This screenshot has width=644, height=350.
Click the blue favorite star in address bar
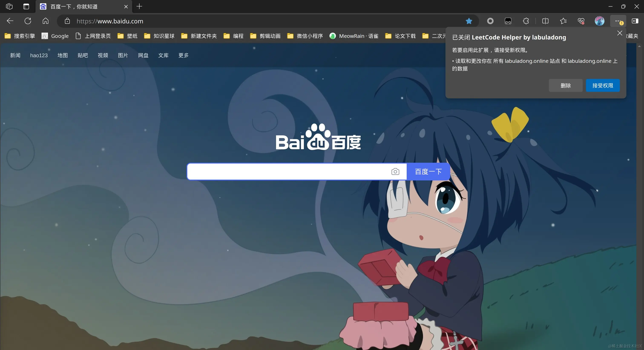[469, 21]
